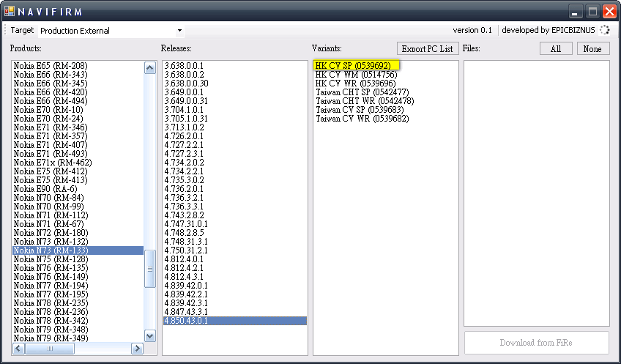Select release 4.726.2.0.1

click(x=184, y=135)
